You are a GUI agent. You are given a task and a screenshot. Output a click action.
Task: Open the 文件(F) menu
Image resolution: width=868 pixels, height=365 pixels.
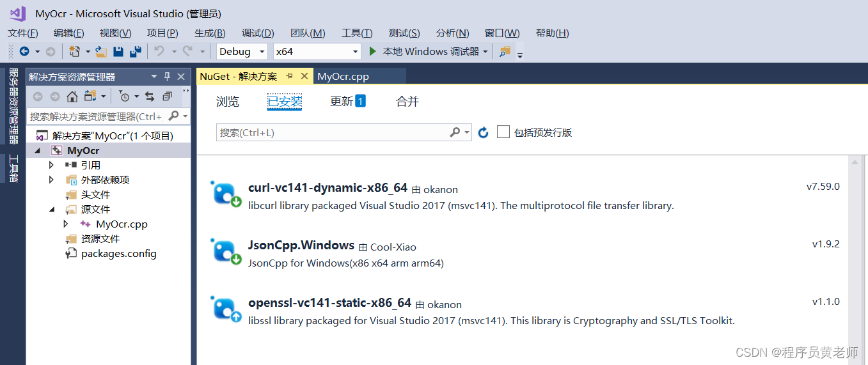click(x=23, y=33)
